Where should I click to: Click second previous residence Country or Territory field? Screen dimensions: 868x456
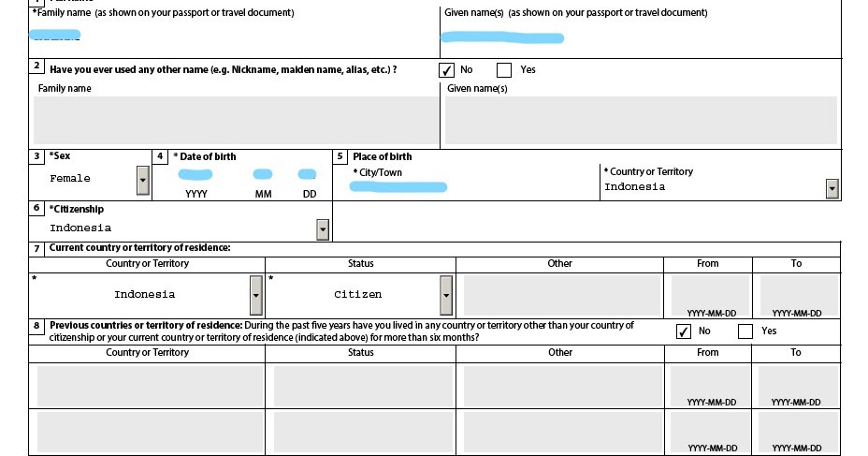[x=150, y=433]
